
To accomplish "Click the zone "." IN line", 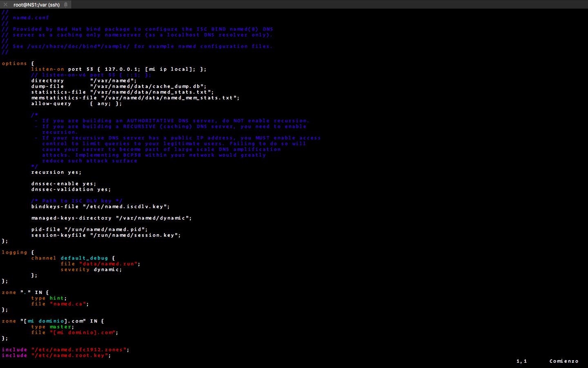I will (25, 292).
